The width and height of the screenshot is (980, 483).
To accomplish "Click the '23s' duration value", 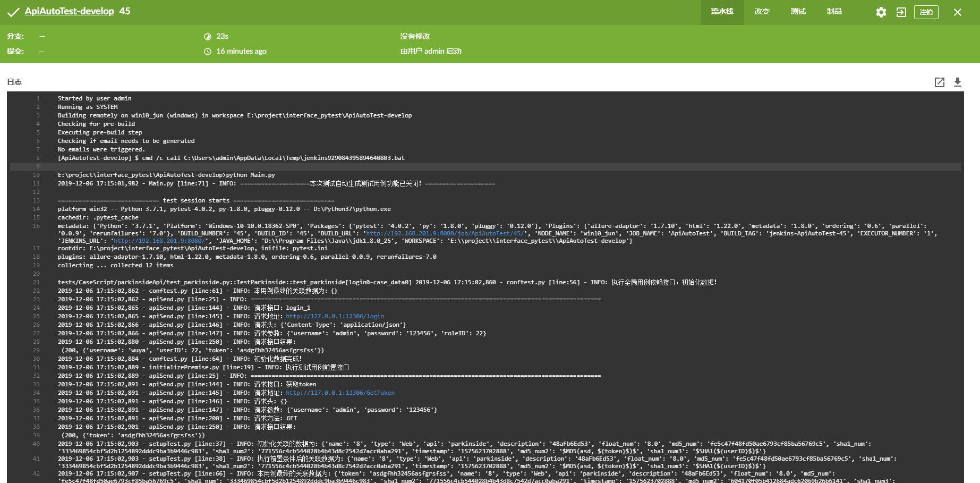I will [x=222, y=37].
